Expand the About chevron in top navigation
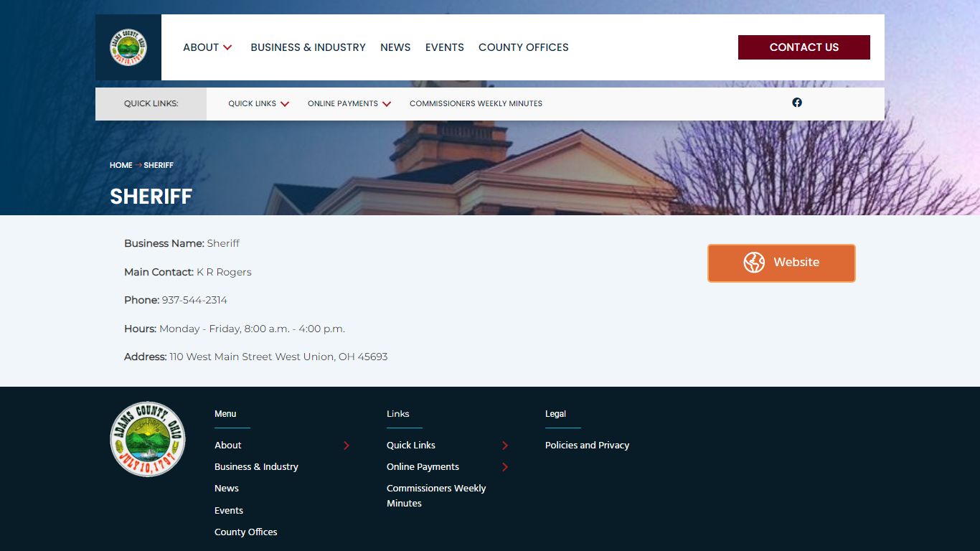Viewport: 980px width, 551px height. click(x=227, y=47)
